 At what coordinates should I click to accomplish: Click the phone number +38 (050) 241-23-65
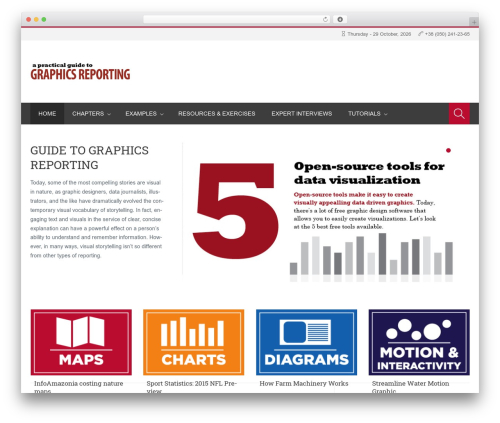tap(447, 34)
